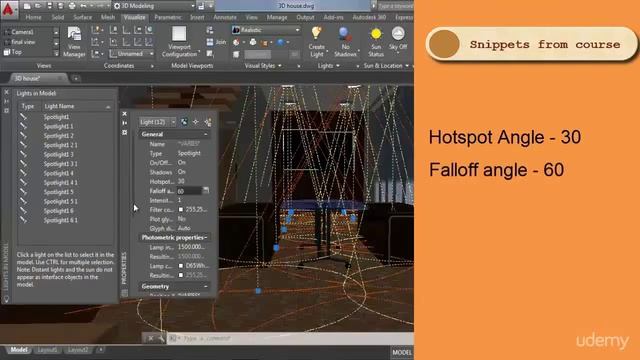The height and width of the screenshot is (360, 640).
Task: Add a new drawing tab with plus
Action: (76, 78)
